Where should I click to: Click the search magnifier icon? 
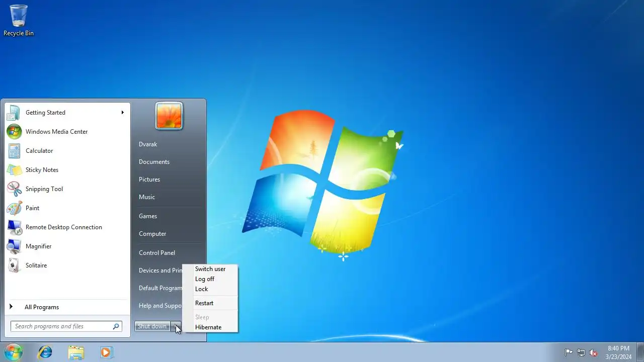(x=116, y=326)
